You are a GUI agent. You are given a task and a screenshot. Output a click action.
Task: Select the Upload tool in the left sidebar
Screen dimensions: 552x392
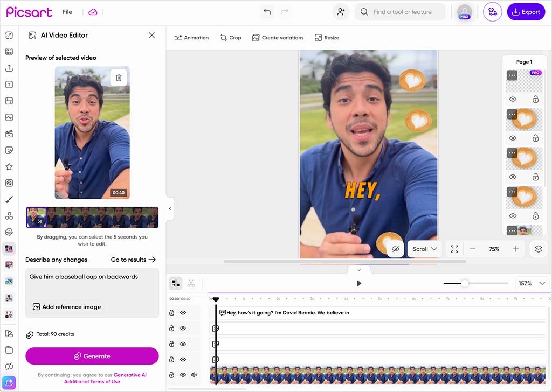point(9,68)
